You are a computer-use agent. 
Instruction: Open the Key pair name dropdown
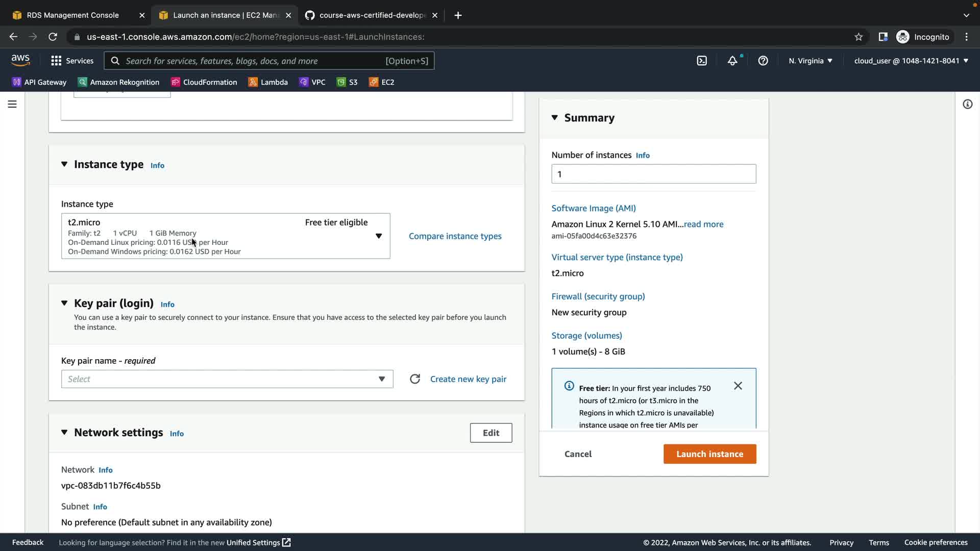coord(227,379)
